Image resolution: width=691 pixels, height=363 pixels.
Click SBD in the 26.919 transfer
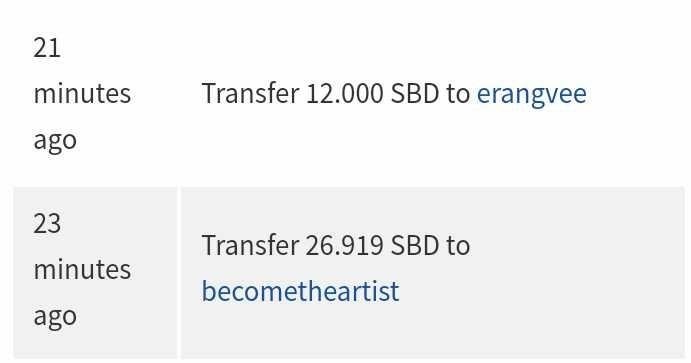[x=415, y=246]
